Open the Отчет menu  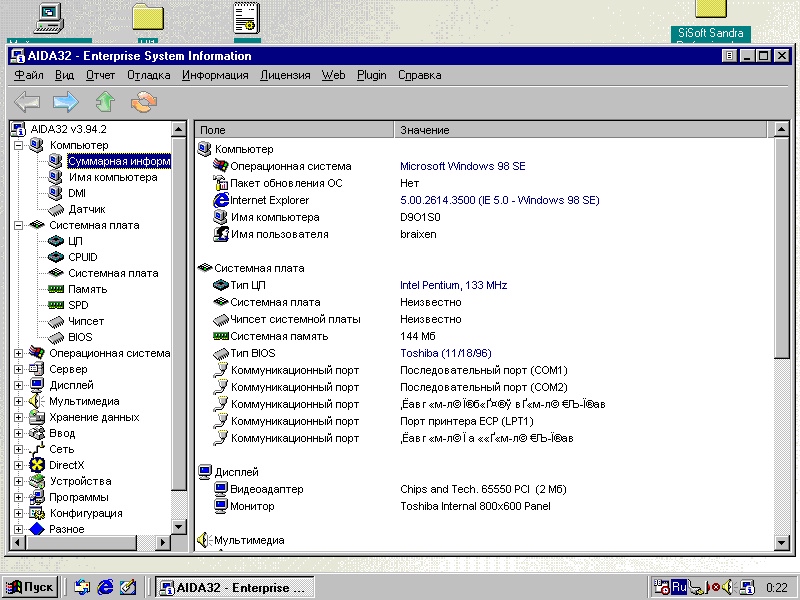(101, 75)
